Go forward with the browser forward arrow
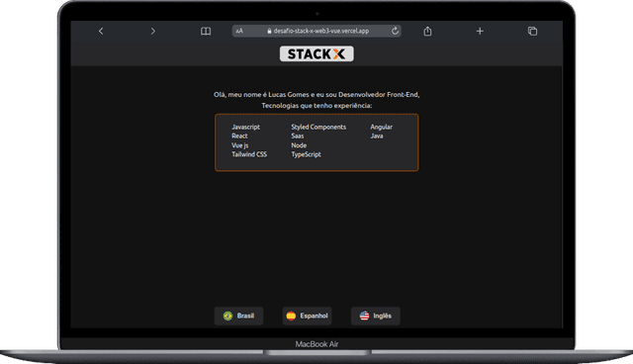Image resolution: width=633 pixels, height=364 pixels. point(152,31)
